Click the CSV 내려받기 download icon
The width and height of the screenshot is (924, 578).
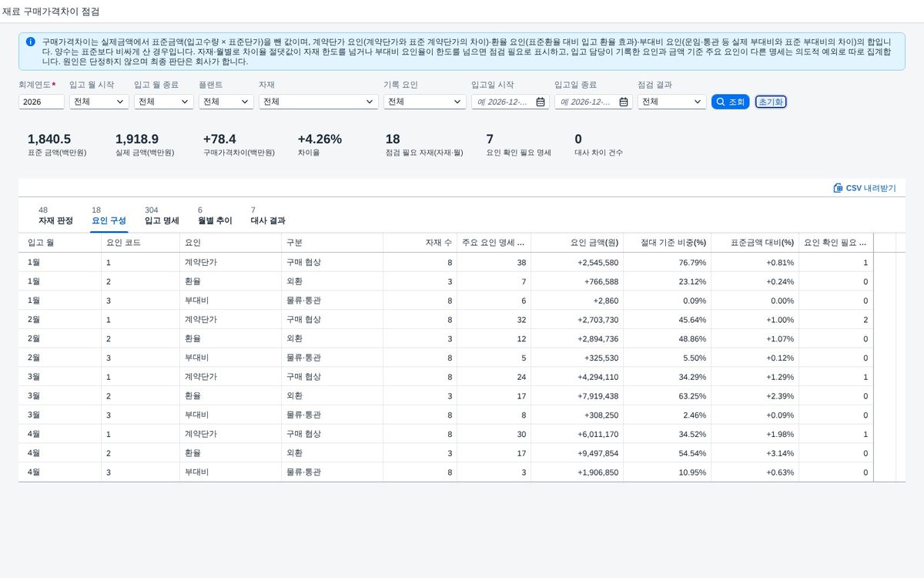838,188
